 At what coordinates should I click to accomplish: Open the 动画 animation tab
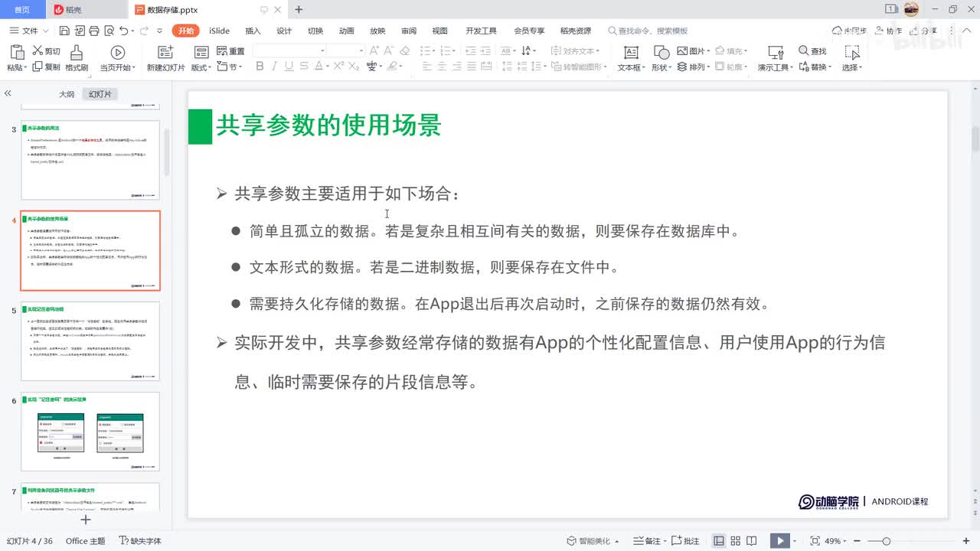tap(347, 31)
